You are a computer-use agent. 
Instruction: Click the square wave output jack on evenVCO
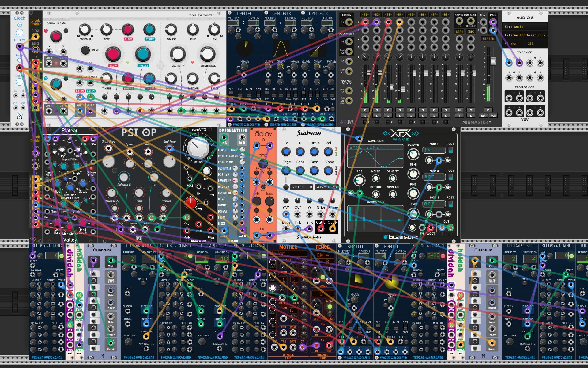(210, 231)
